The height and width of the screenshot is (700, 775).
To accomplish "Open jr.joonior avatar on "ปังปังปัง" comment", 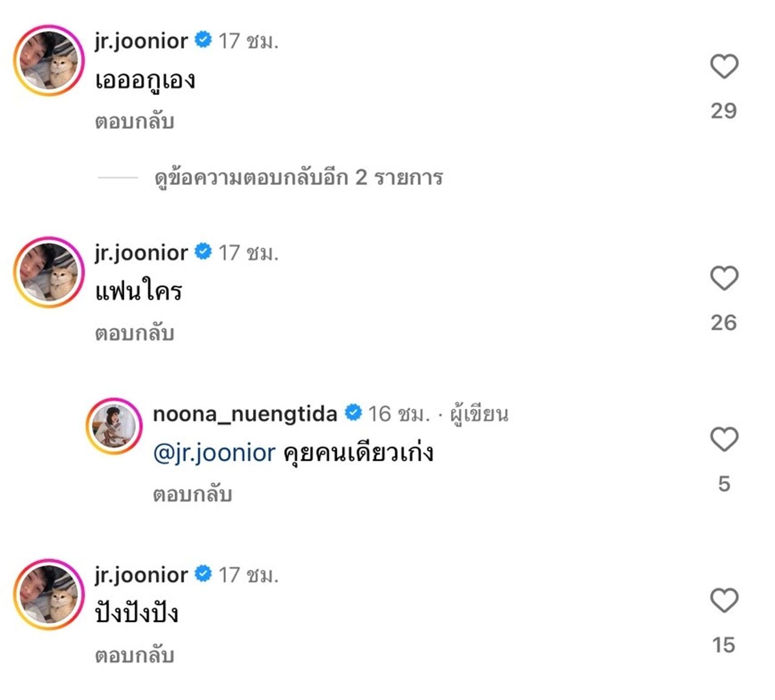I will click(48, 594).
